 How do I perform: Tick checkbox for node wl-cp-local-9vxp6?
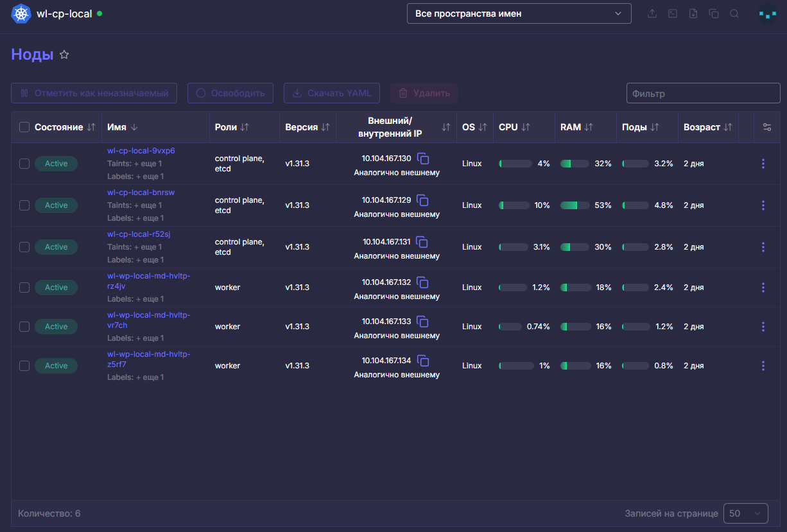point(24,164)
